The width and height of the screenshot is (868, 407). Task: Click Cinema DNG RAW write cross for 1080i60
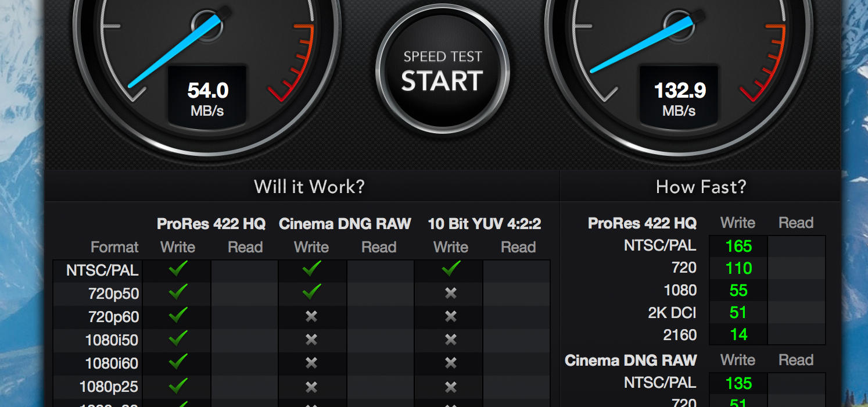click(x=311, y=363)
